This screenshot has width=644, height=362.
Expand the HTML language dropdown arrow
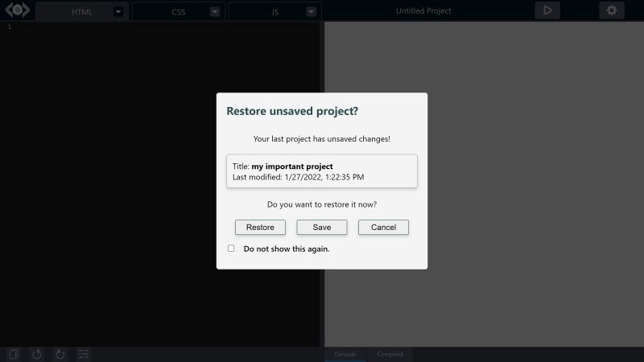pos(118,12)
